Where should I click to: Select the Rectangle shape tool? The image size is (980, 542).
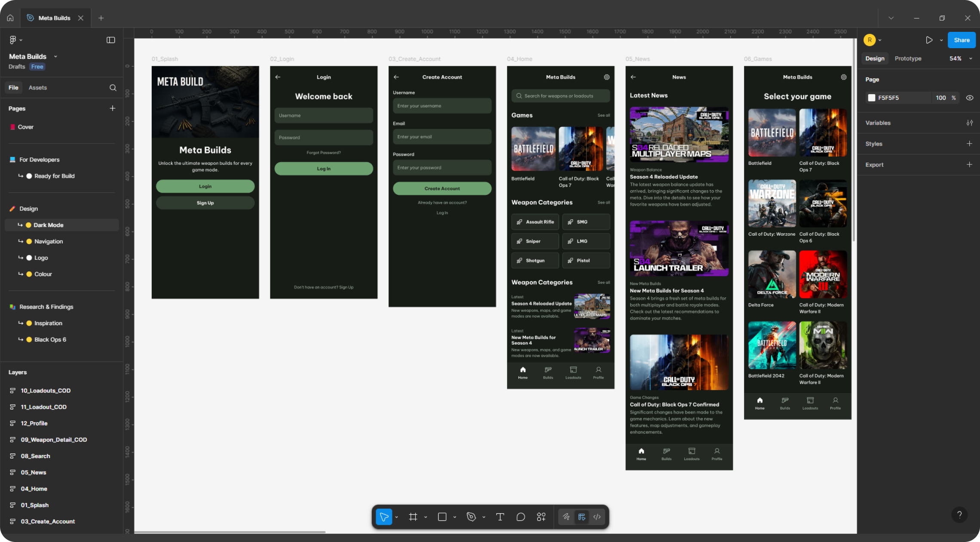(442, 517)
